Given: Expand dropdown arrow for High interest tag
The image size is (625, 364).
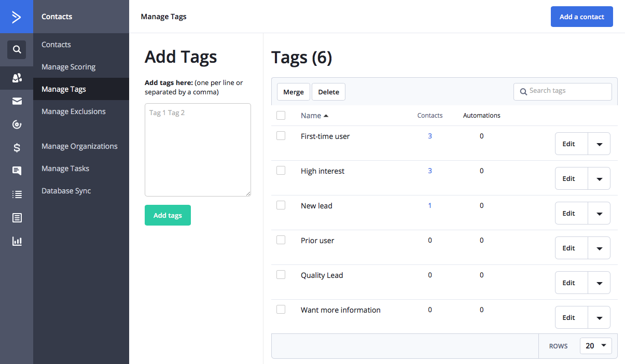Looking at the screenshot, I should (x=599, y=179).
